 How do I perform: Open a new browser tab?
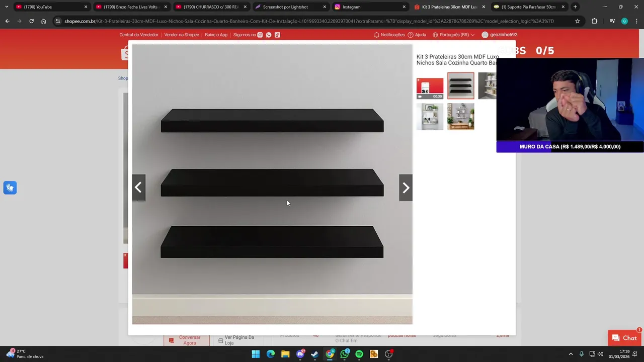tap(575, 7)
